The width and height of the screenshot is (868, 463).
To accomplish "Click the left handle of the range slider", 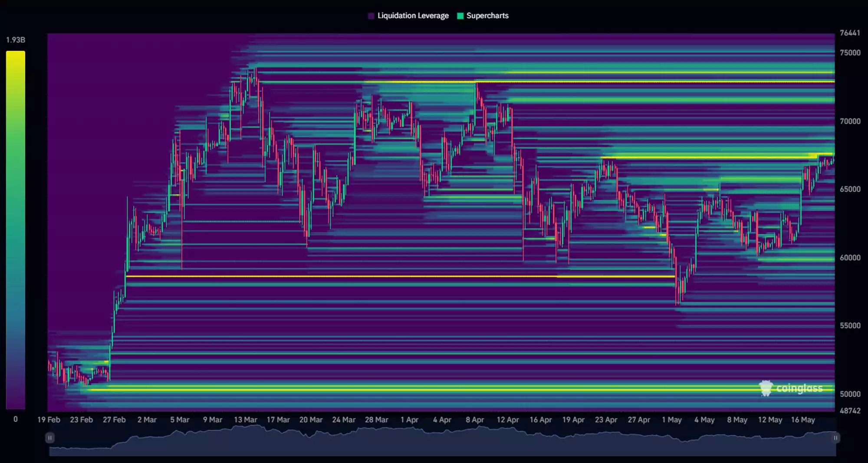I will 50,438.
